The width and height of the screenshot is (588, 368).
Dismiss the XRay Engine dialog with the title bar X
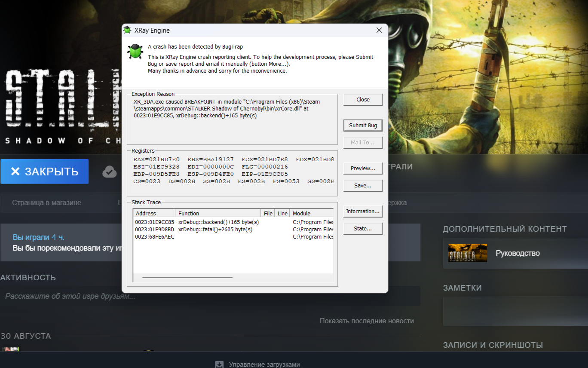coord(379,30)
